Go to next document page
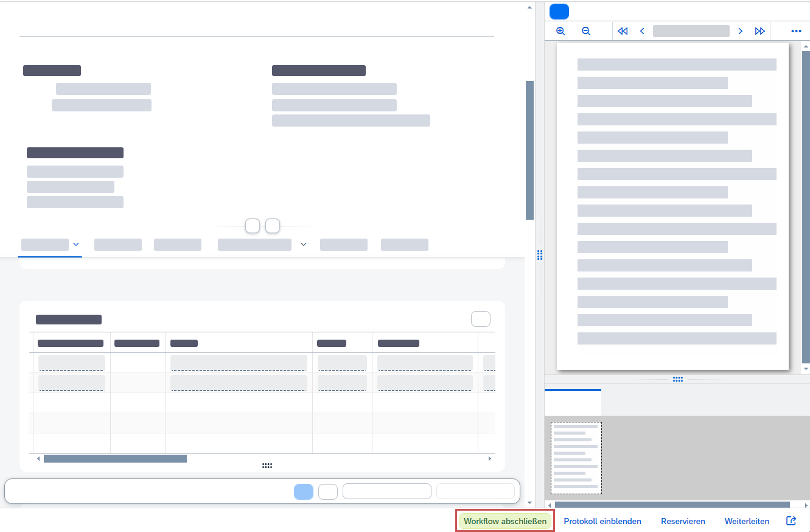This screenshot has width=810, height=532. coord(740,31)
